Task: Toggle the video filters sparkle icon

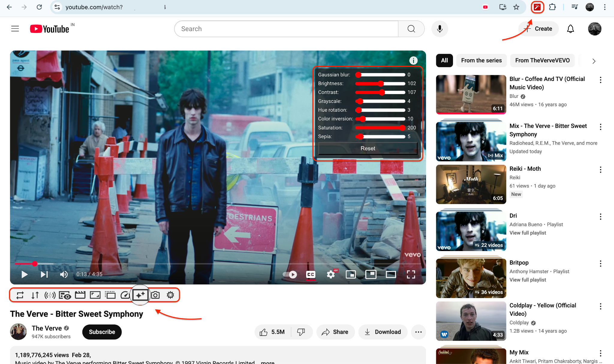Action: coord(140,295)
